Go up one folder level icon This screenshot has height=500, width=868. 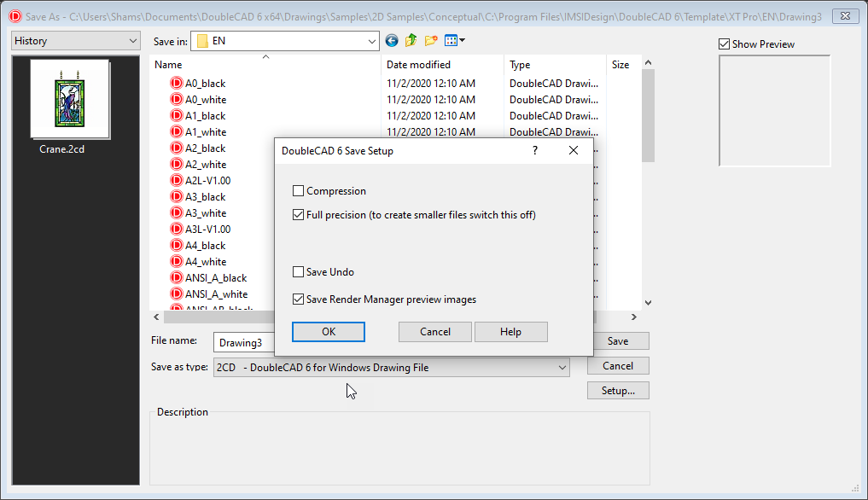411,40
